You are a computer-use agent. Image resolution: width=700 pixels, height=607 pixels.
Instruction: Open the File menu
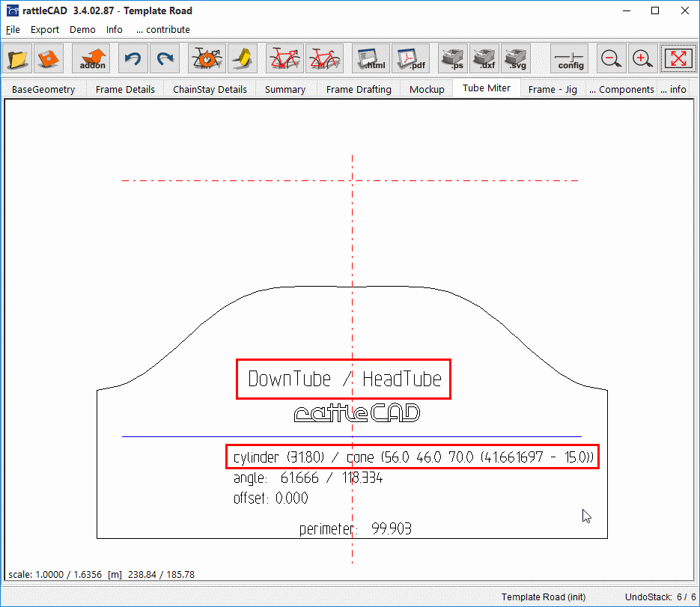pyautogui.click(x=13, y=29)
